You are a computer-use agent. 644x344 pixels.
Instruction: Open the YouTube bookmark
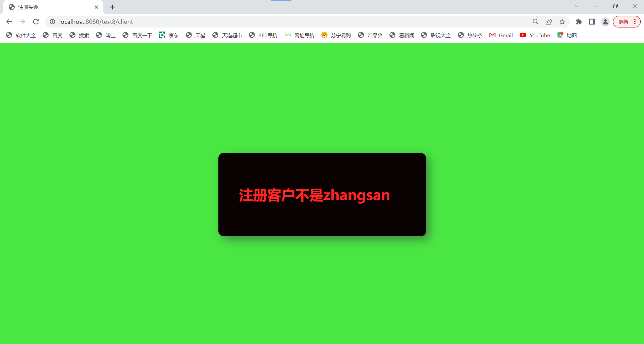535,35
